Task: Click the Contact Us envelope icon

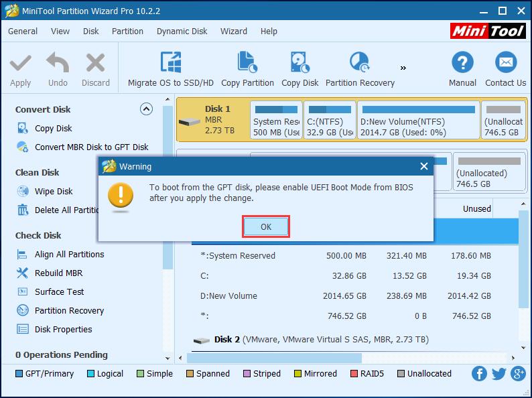Action: pos(506,62)
